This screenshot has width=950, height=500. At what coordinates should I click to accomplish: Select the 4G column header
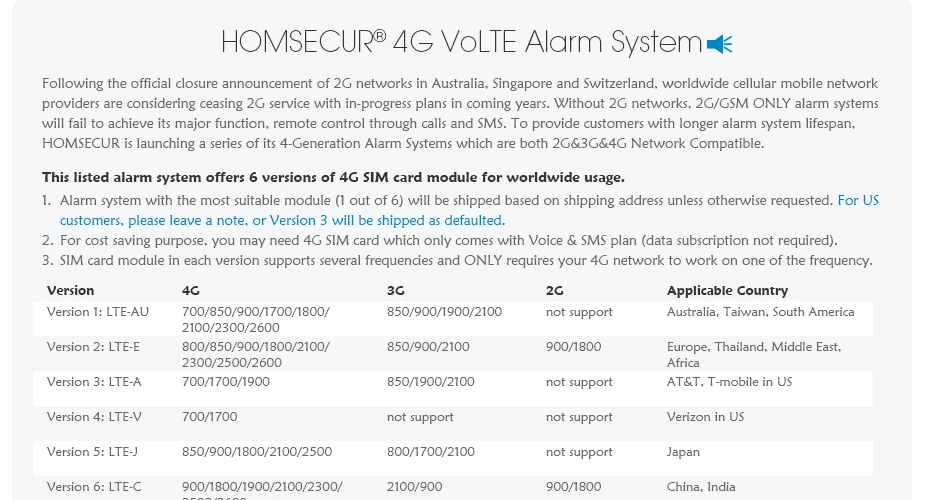tap(190, 290)
